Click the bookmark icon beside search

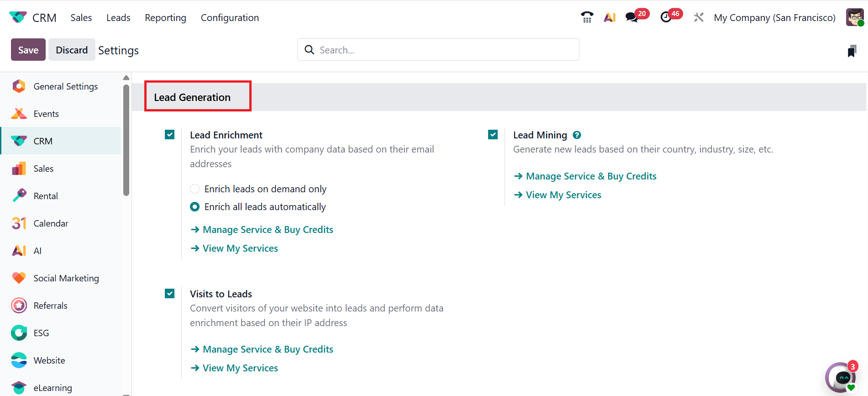pyautogui.click(x=852, y=51)
